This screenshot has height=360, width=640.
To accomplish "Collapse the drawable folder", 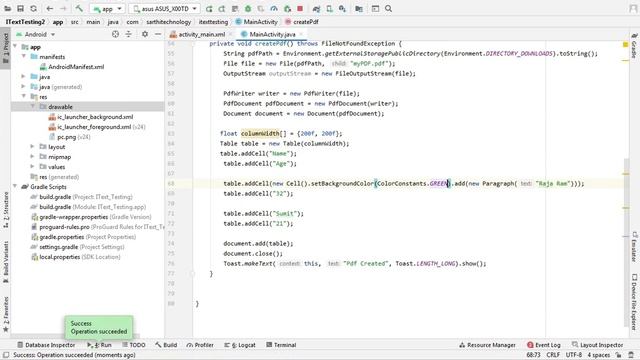I will 33,107.
